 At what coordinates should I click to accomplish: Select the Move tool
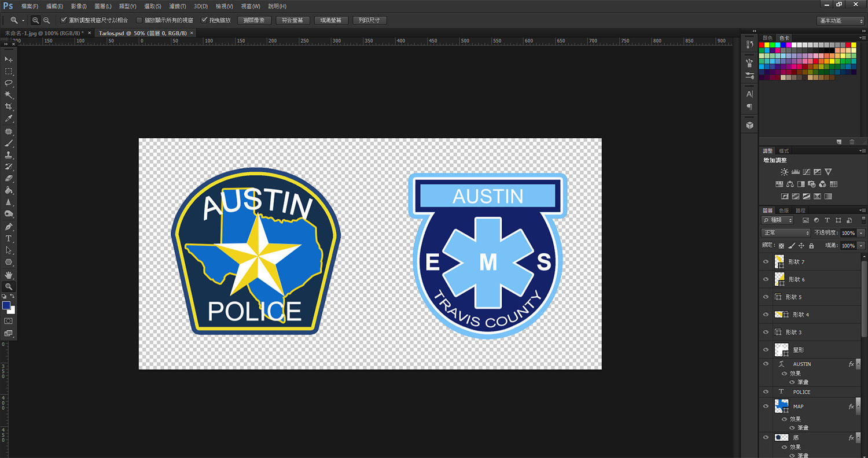click(9, 60)
